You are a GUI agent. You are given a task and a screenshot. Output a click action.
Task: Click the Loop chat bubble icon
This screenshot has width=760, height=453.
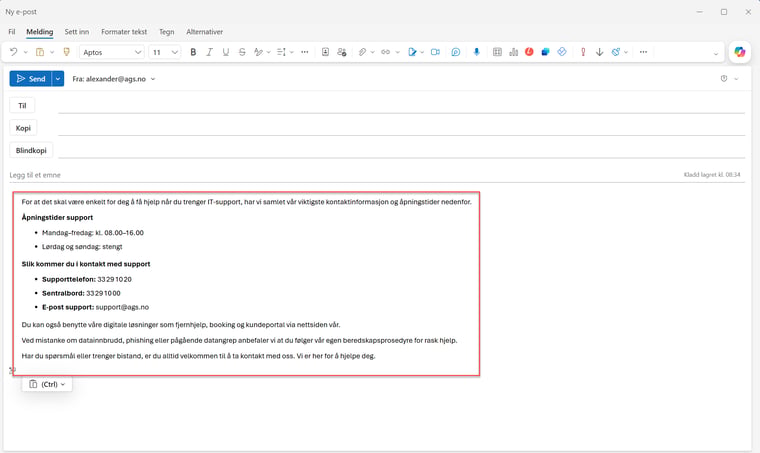[456, 52]
